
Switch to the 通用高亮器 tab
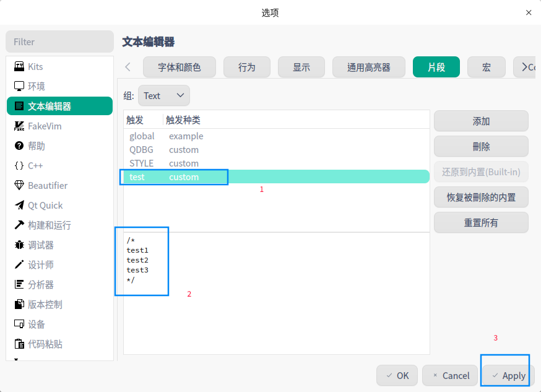tap(368, 67)
